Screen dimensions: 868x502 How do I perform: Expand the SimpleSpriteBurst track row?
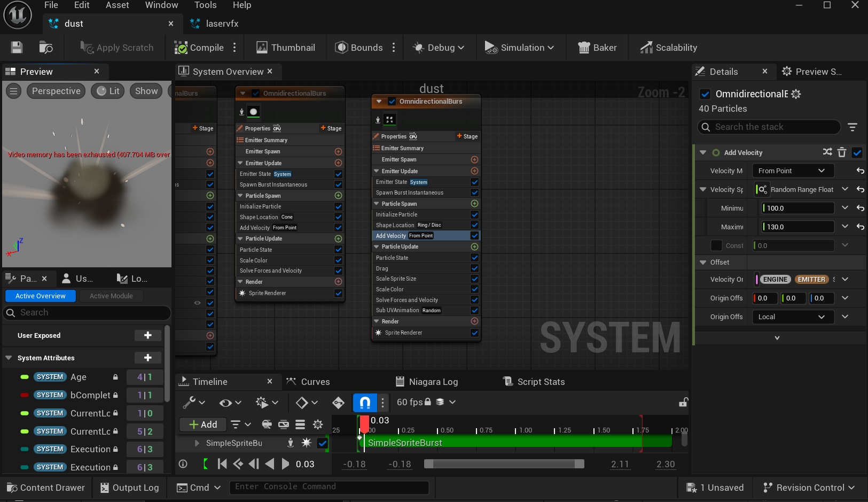197,443
